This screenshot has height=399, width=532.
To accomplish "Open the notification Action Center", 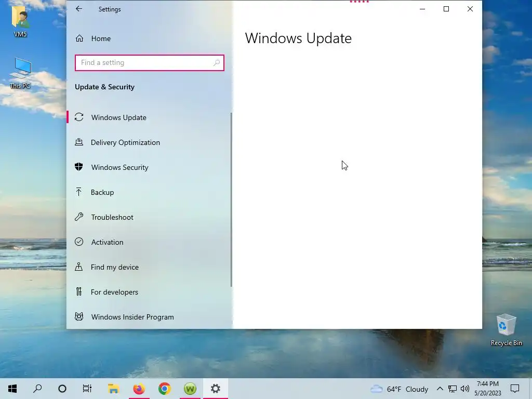I will tap(515, 389).
